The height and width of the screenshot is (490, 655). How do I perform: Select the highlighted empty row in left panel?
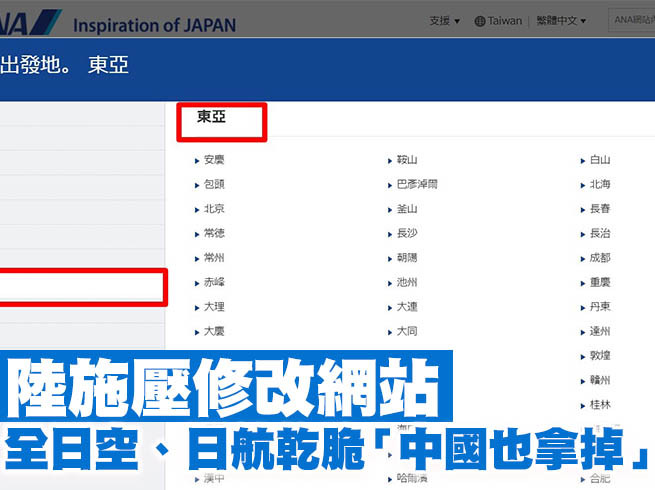82,288
